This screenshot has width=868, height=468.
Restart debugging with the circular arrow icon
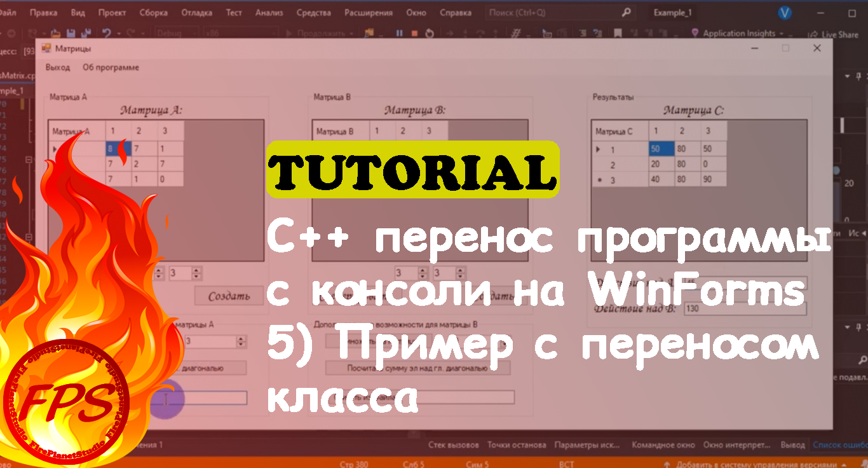(430, 33)
